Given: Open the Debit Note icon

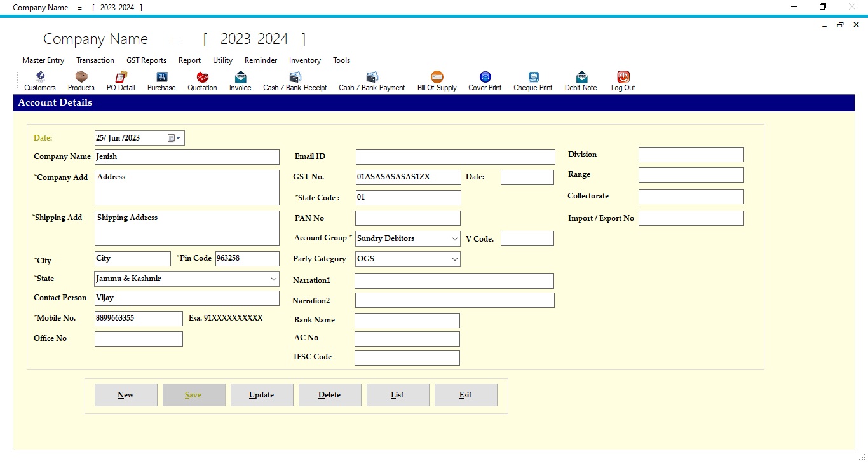Looking at the screenshot, I should click(x=581, y=77).
